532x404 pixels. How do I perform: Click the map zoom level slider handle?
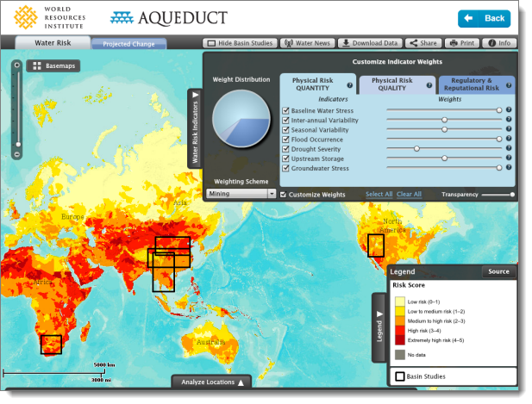point(18,145)
